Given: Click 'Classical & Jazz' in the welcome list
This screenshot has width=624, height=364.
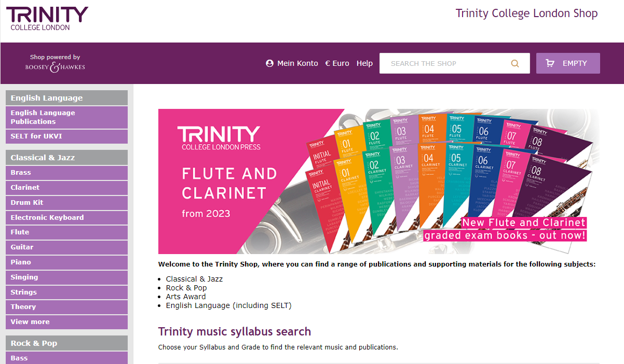Looking at the screenshot, I should (x=194, y=279).
